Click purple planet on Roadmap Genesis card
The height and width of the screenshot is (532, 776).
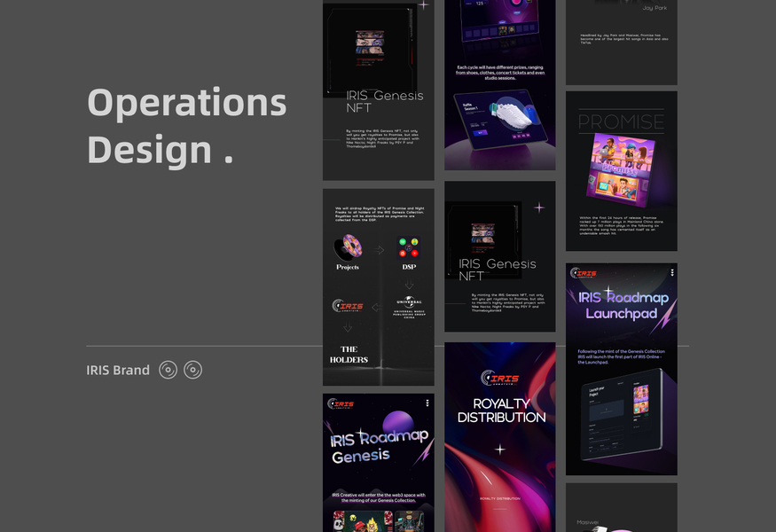[x=398, y=424]
